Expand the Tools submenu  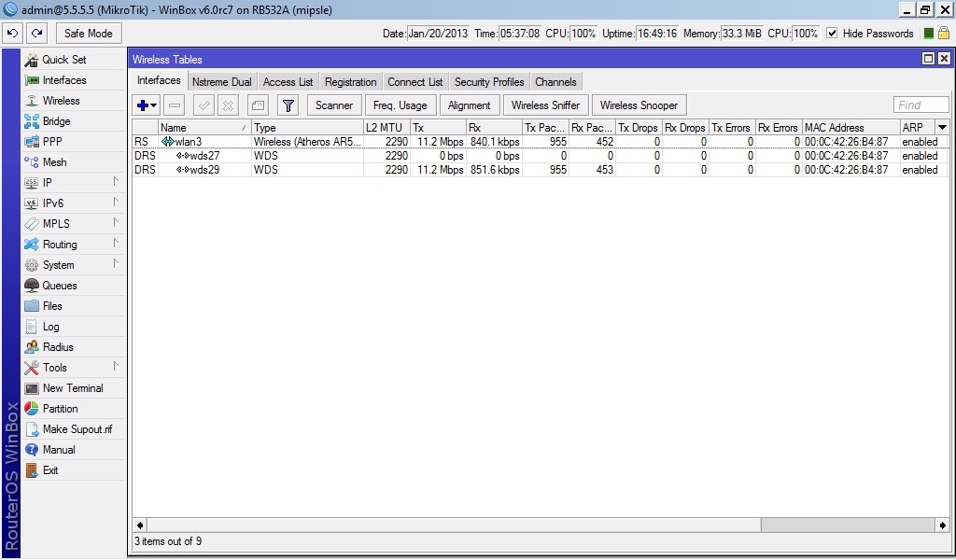[116, 366]
